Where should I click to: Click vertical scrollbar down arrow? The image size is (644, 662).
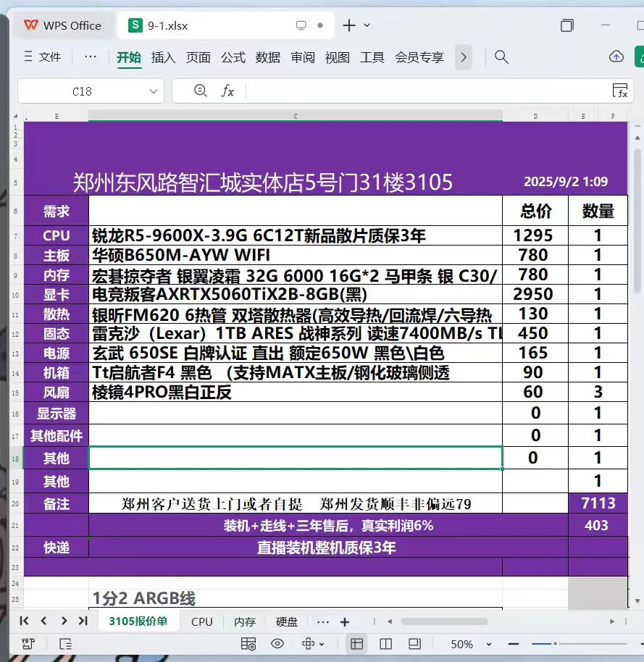point(637,600)
